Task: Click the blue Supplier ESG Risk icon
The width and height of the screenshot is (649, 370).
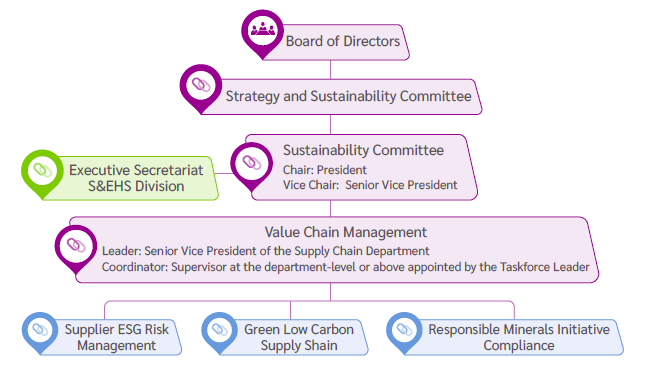Action: coord(40,331)
